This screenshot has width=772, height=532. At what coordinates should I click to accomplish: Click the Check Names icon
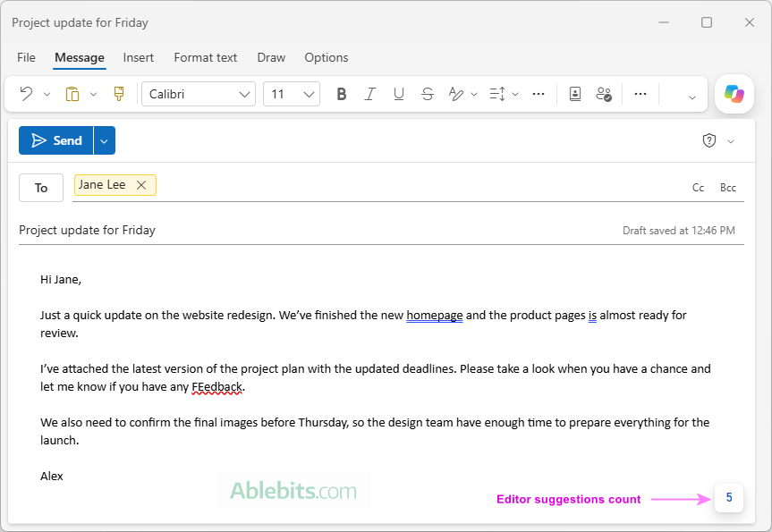(x=604, y=94)
